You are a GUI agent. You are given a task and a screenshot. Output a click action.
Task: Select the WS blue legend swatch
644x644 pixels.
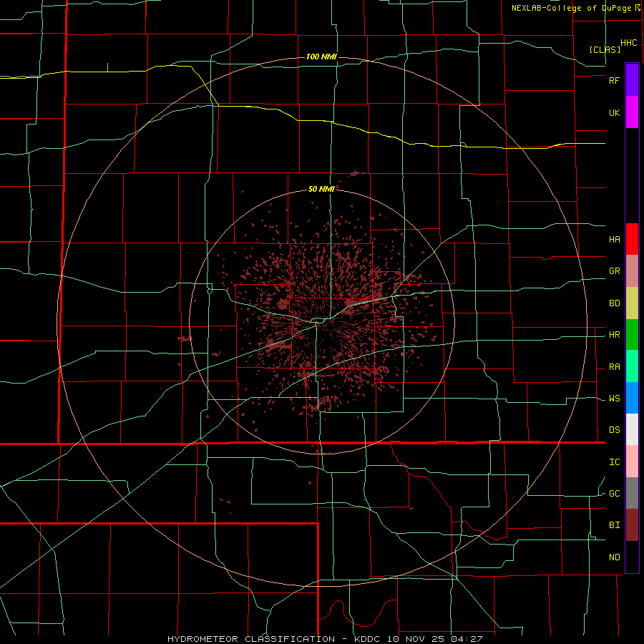pos(632,398)
